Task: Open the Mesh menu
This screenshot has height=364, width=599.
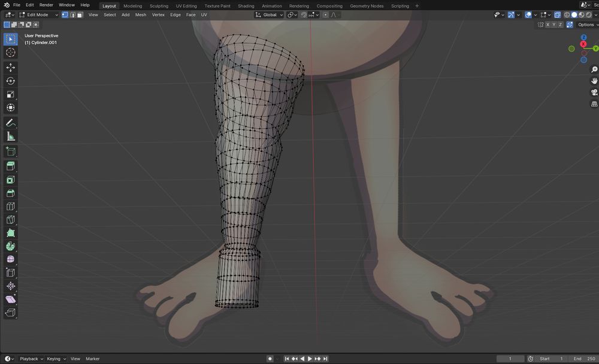Action: click(141, 15)
